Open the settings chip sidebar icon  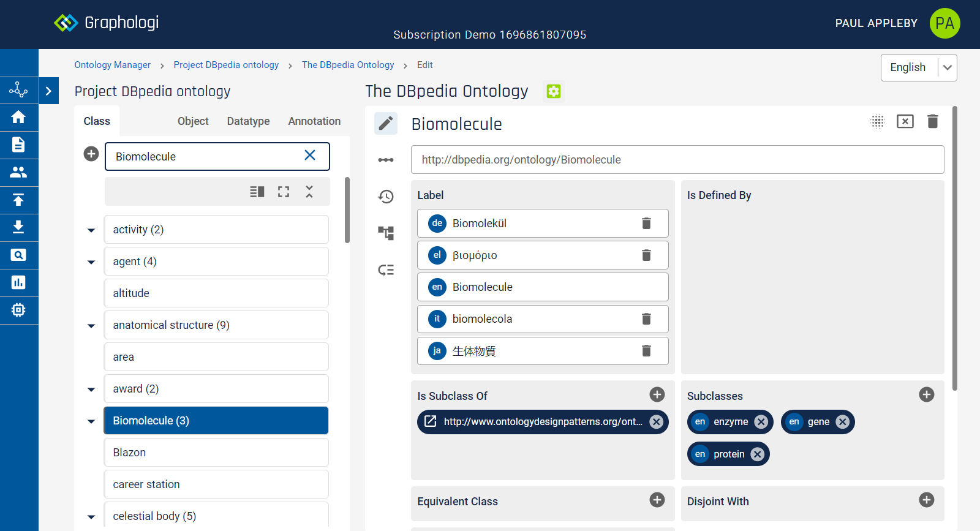(x=18, y=310)
